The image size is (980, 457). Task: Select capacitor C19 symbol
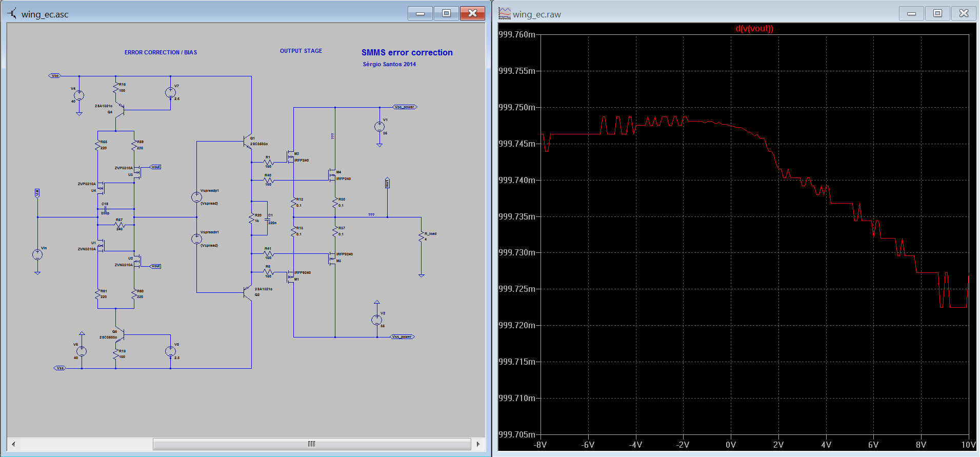click(105, 209)
